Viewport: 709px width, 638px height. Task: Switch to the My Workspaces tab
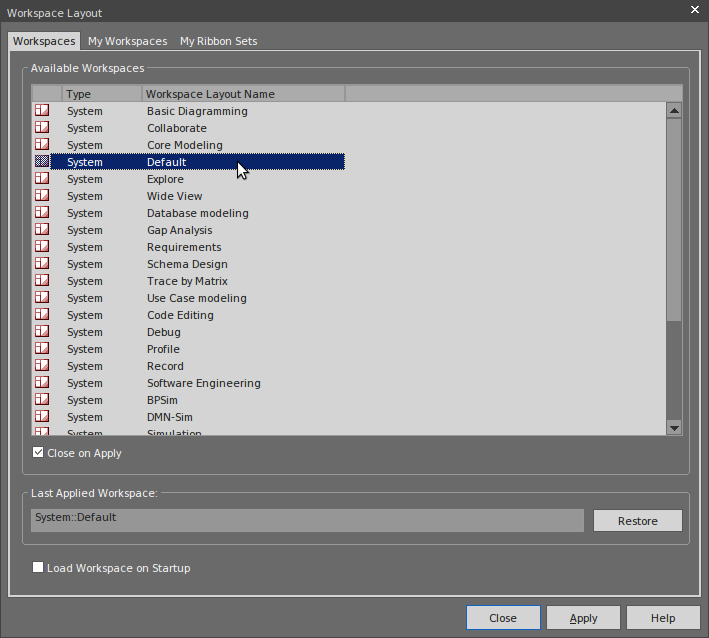[127, 41]
